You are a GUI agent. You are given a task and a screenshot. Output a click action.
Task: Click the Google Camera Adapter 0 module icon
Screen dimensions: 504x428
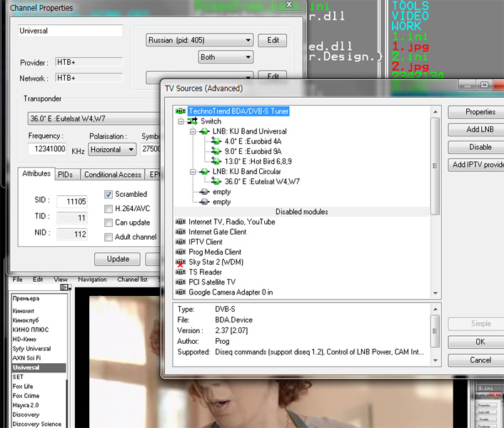click(180, 292)
